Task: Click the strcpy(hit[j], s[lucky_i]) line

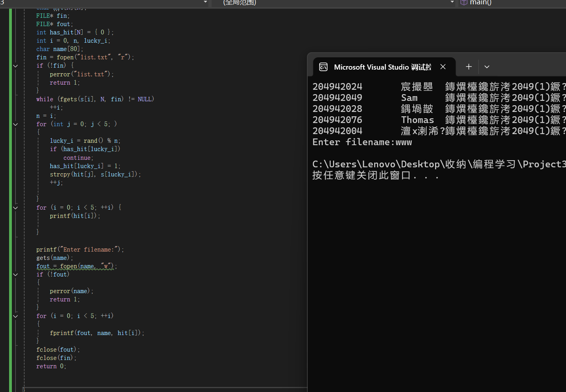Action: (x=95, y=174)
